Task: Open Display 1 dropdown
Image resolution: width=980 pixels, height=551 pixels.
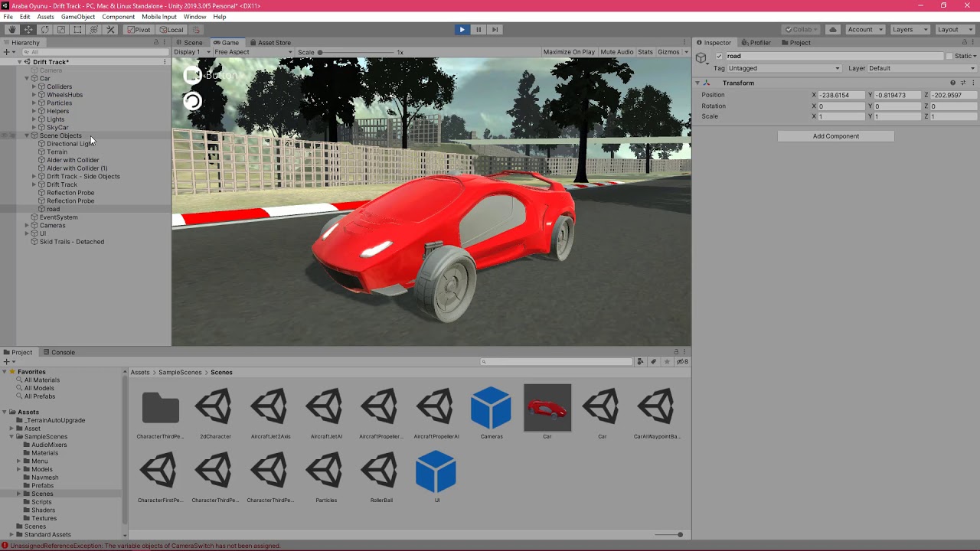Action: tap(192, 52)
